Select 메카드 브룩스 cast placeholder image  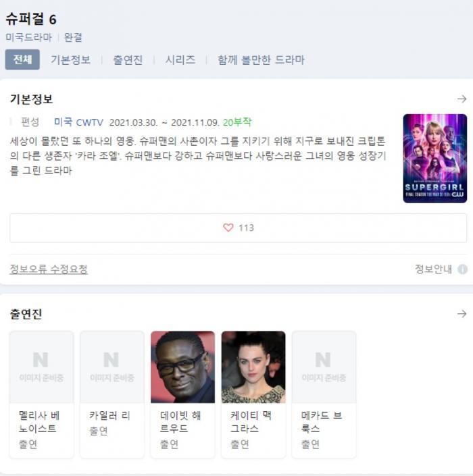coord(324,367)
